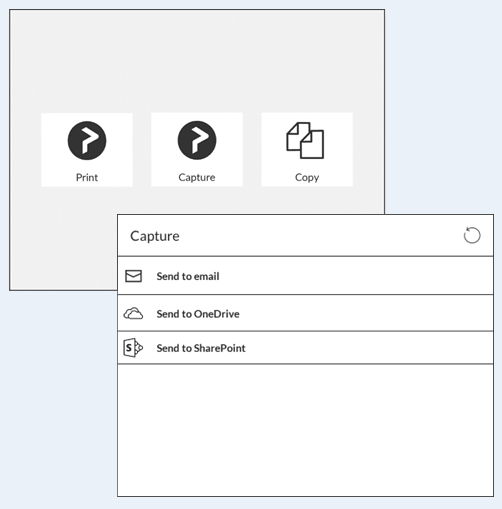Image resolution: width=502 pixels, height=509 pixels.
Task: Select the Copy documents icon
Action: pyautogui.click(x=305, y=140)
